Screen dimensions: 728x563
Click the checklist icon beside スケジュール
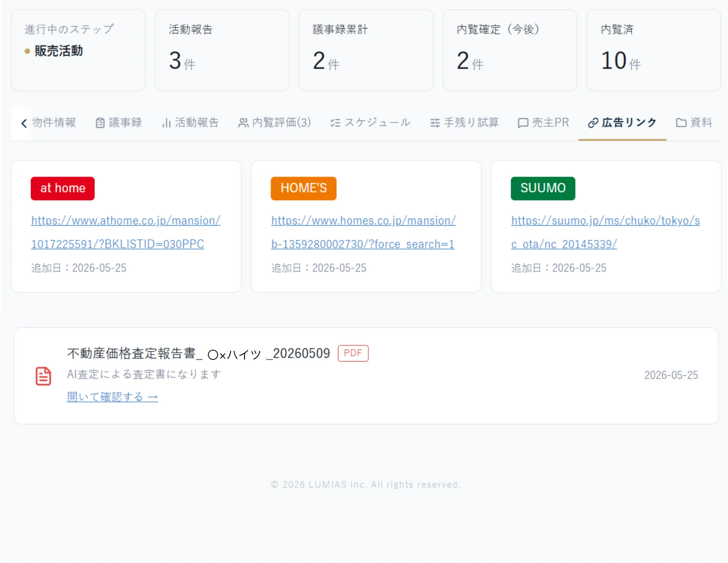(x=335, y=123)
